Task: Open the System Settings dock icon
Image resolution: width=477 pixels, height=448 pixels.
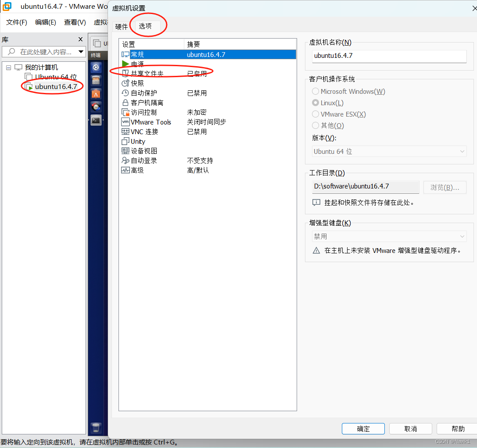Action: click(96, 107)
